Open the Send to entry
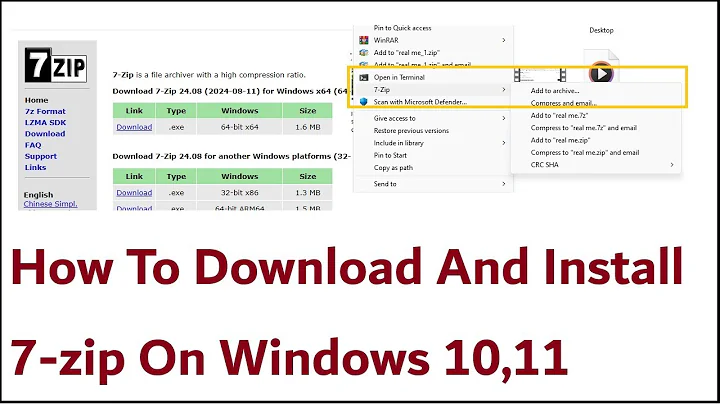The width and height of the screenshot is (720, 404). click(x=385, y=184)
